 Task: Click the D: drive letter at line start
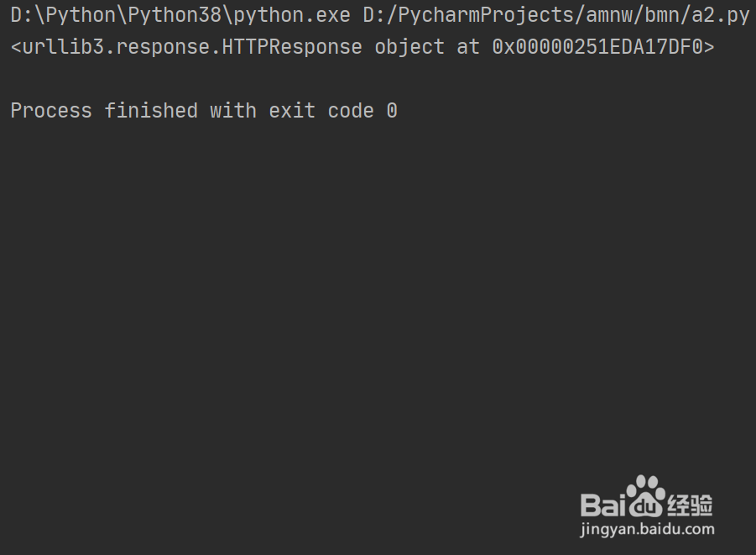pyautogui.click(x=22, y=15)
